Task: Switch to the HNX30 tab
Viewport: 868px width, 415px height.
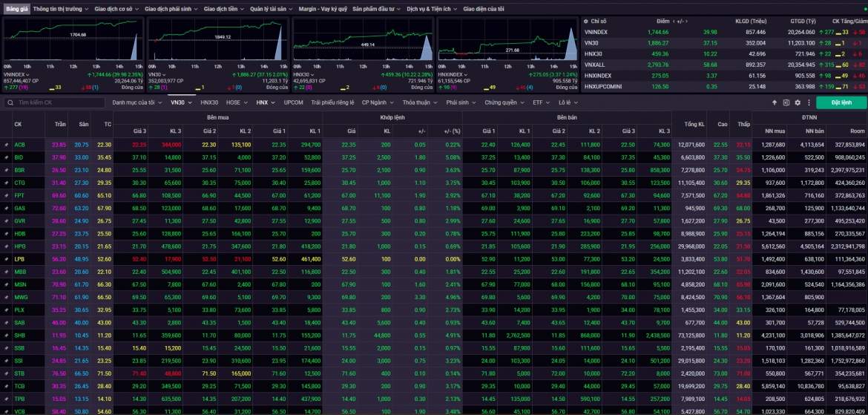Action: (209, 102)
